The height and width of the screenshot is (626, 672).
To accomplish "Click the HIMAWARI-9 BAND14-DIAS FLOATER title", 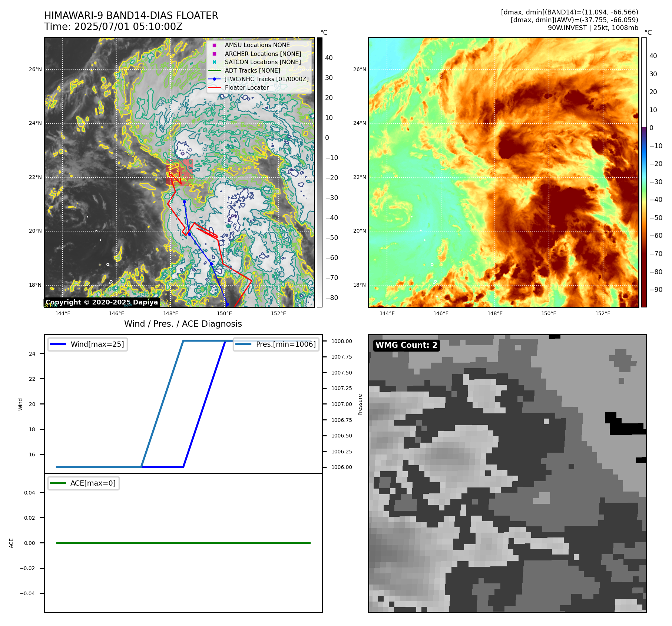I will coord(131,16).
